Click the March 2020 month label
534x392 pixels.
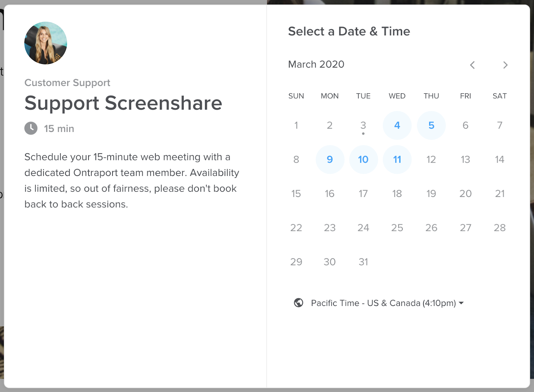click(316, 64)
